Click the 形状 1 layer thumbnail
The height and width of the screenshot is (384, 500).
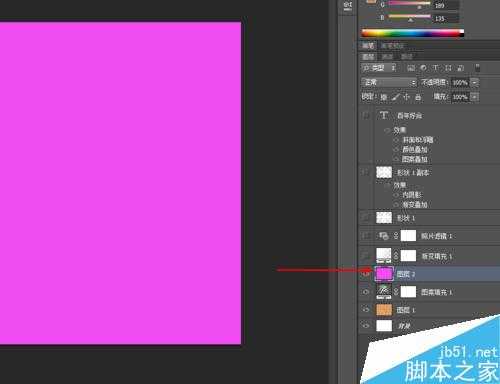pos(384,218)
